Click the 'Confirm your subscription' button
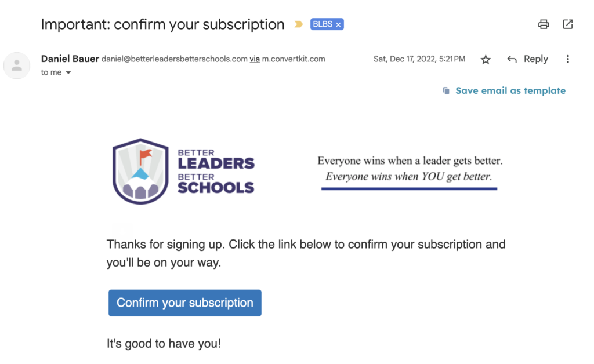 click(185, 303)
